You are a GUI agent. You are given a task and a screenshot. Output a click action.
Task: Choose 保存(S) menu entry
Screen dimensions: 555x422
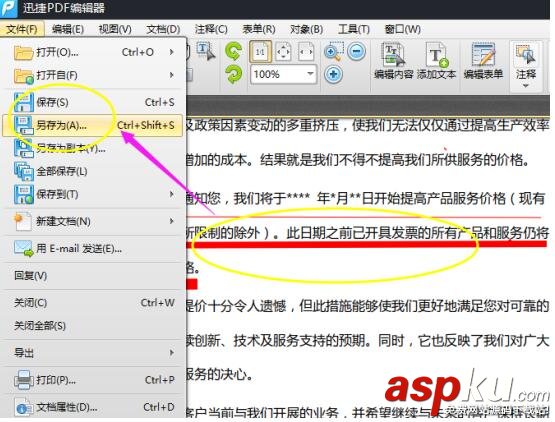94,102
